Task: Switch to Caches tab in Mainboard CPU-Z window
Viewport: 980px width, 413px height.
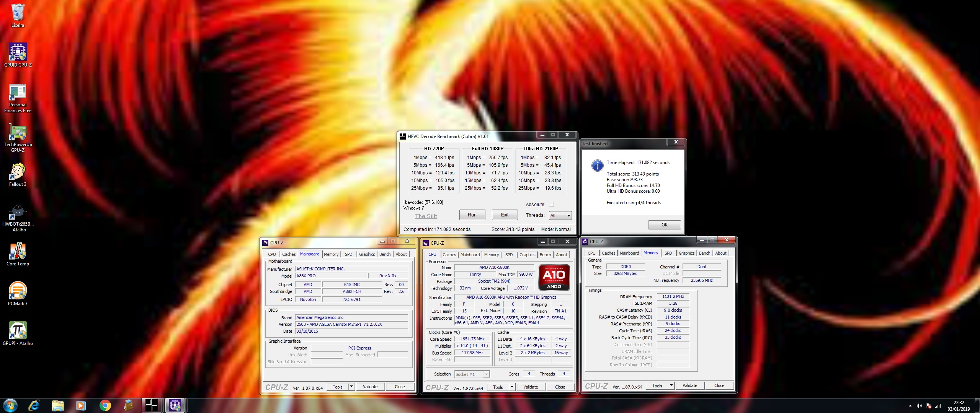Action: pyautogui.click(x=289, y=254)
